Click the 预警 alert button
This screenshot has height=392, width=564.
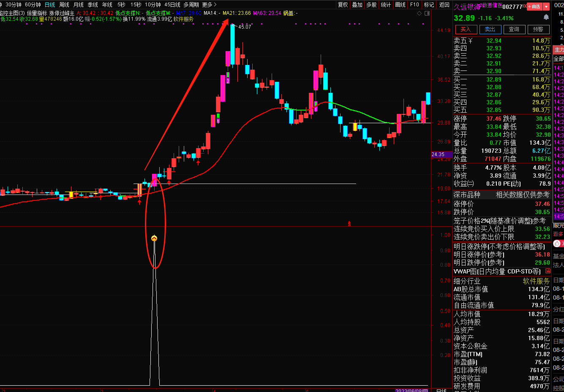[538, 30]
